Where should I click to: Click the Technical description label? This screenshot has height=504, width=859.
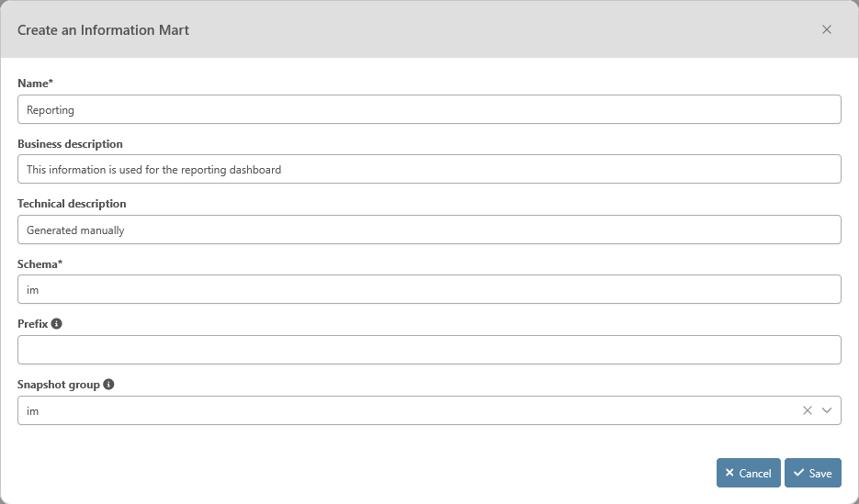[x=72, y=204]
